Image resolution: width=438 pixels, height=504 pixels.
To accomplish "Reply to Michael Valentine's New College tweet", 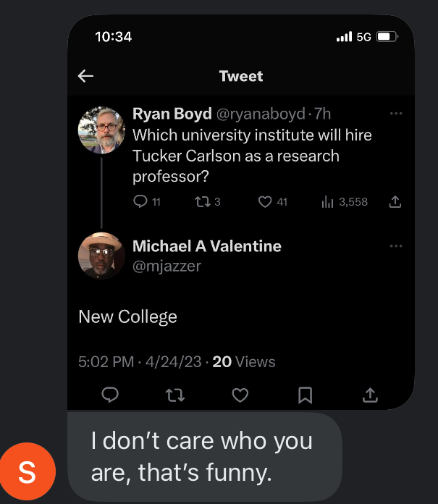I will (110, 395).
